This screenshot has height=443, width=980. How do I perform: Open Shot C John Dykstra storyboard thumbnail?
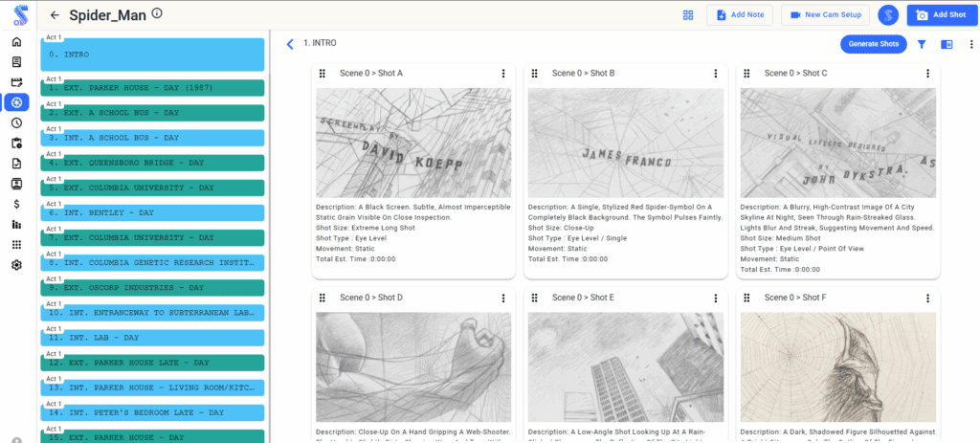click(x=838, y=144)
